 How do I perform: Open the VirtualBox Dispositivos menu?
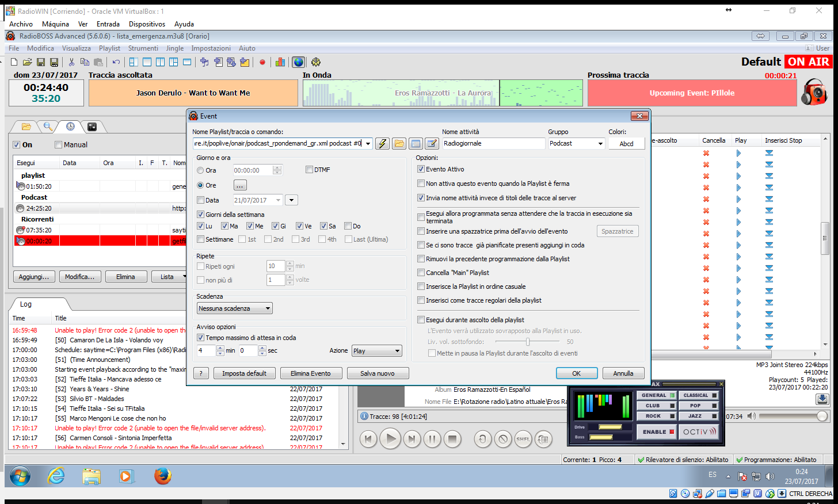(147, 24)
